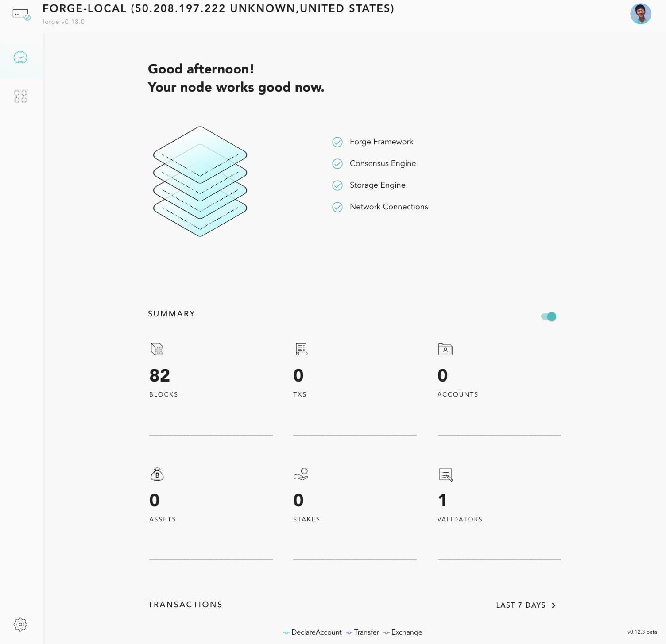This screenshot has width=666, height=644.
Task: Click the Accounts folder icon
Action: [445, 349]
